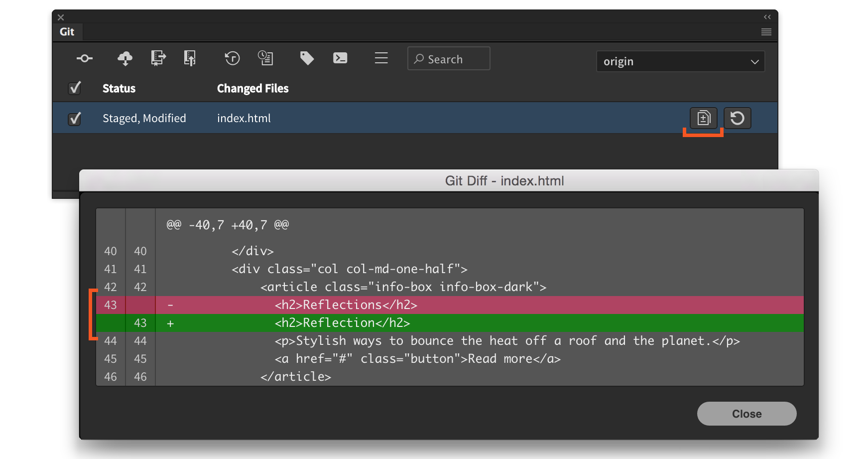Open the pull from remote icon
The image size is (868, 459).
[124, 58]
